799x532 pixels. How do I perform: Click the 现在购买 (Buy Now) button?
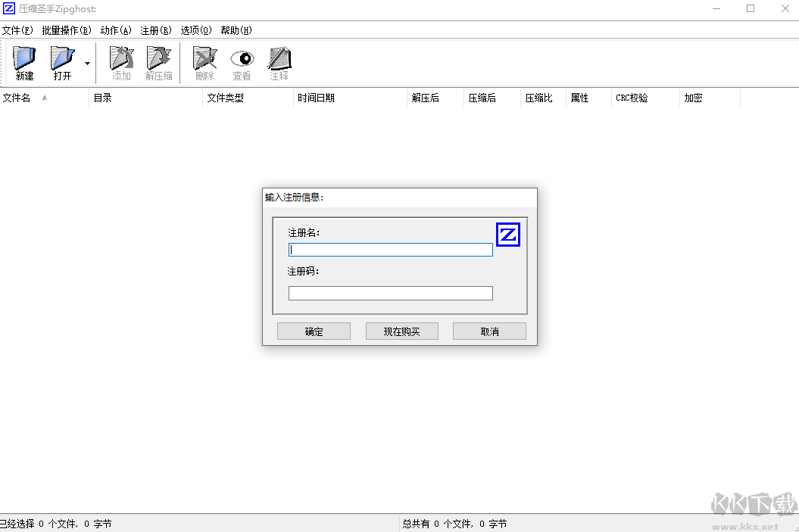(401, 331)
